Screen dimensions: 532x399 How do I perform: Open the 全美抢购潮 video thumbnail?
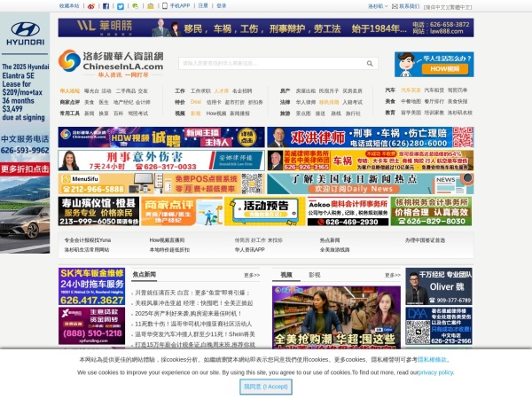336,317
